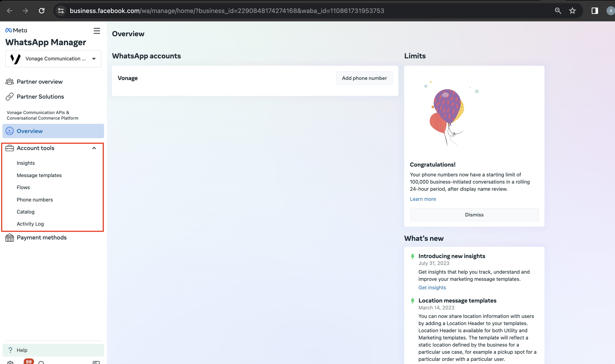Screen dimensions: 615x364
Task: Toggle sidebar layout icon in footer
Action: click(x=96, y=362)
